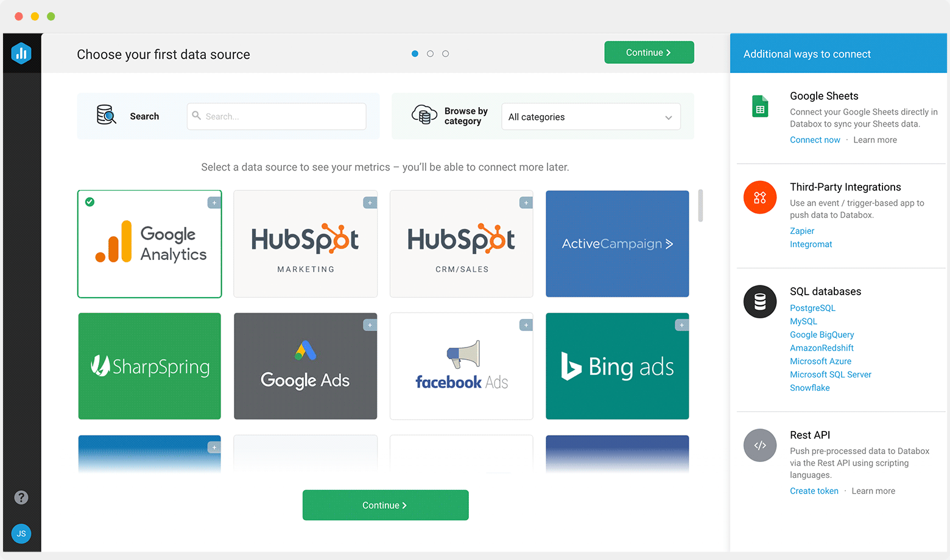Select the Bing ads data source

coord(617,366)
